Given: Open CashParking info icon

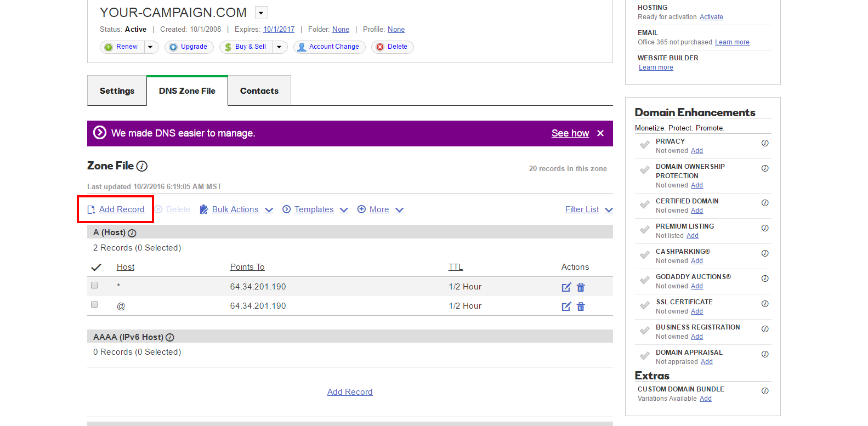Looking at the screenshot, I should [765, 253].
